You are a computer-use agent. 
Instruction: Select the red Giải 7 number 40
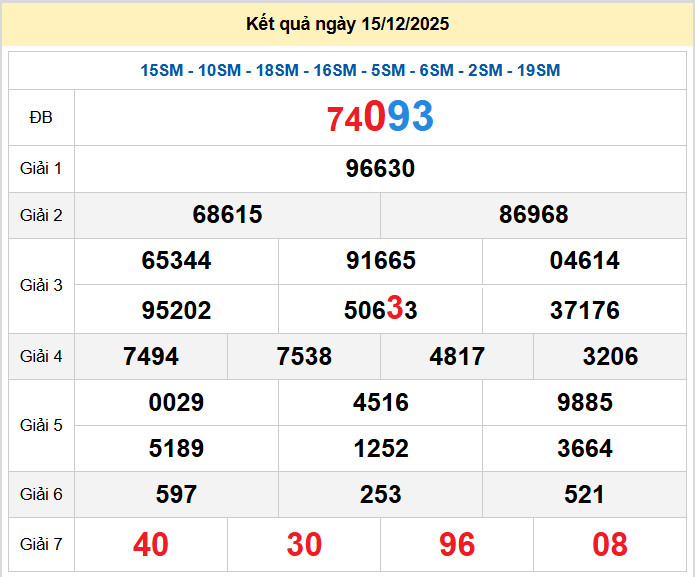coord(150,544)
